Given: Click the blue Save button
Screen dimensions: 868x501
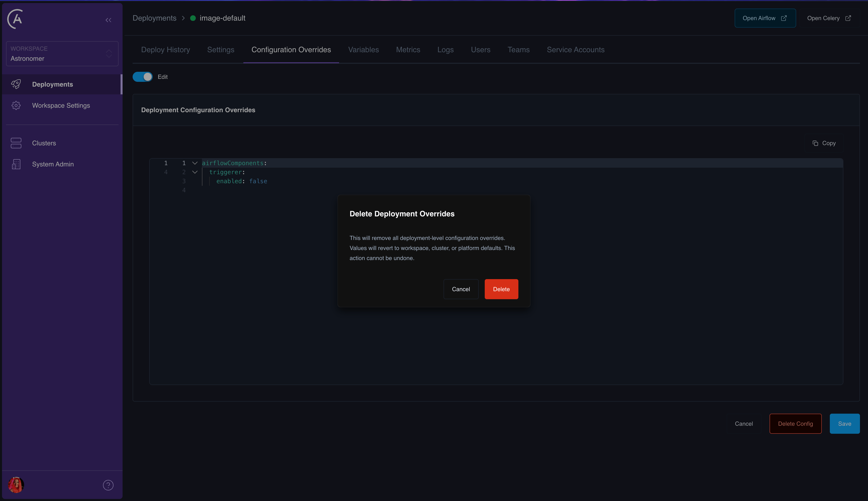Looking at the screenshot, I should pyautogui.click(x=845, y=424).
